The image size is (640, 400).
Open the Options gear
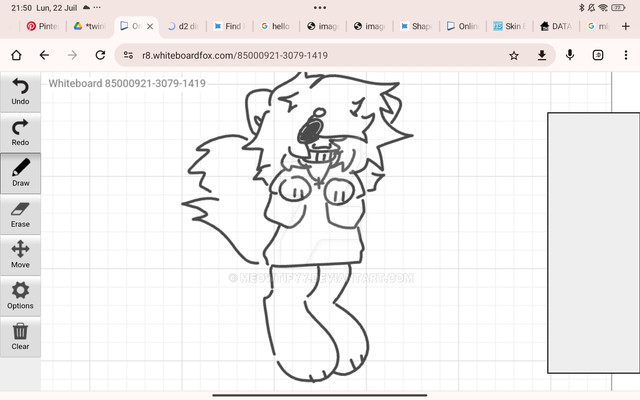pos(20,296)
